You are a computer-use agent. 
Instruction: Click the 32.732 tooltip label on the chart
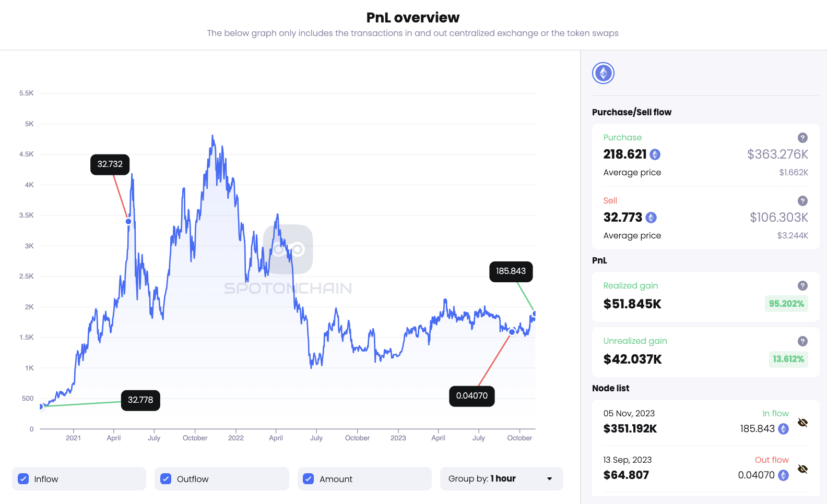[x=110, y=164]
